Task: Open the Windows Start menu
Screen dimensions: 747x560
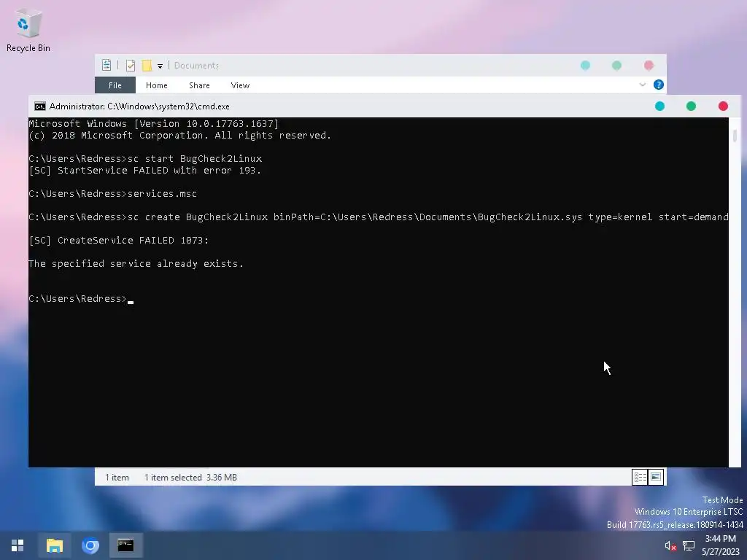Action: pyautogui.click(x=18, y=545)
